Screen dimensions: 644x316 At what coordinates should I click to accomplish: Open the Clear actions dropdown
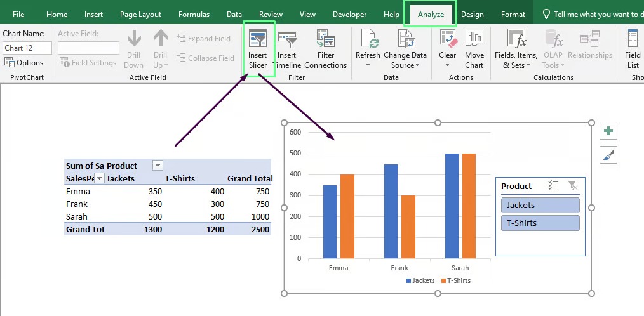(x=447, y=65)
